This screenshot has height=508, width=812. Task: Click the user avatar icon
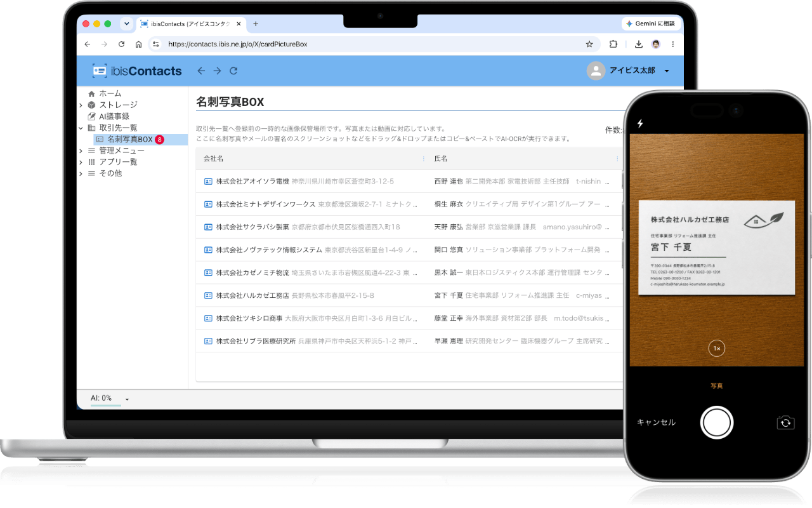(596, 71)
